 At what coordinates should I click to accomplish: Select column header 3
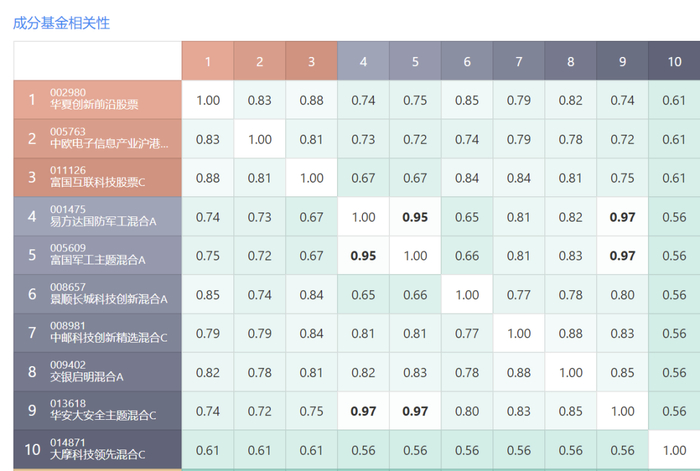click(311, 61)
